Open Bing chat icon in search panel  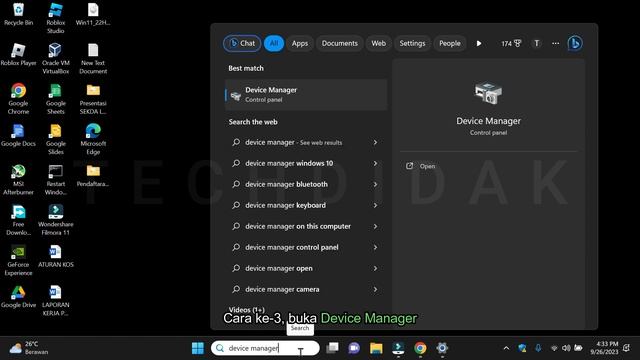click(x=575, y=43)
